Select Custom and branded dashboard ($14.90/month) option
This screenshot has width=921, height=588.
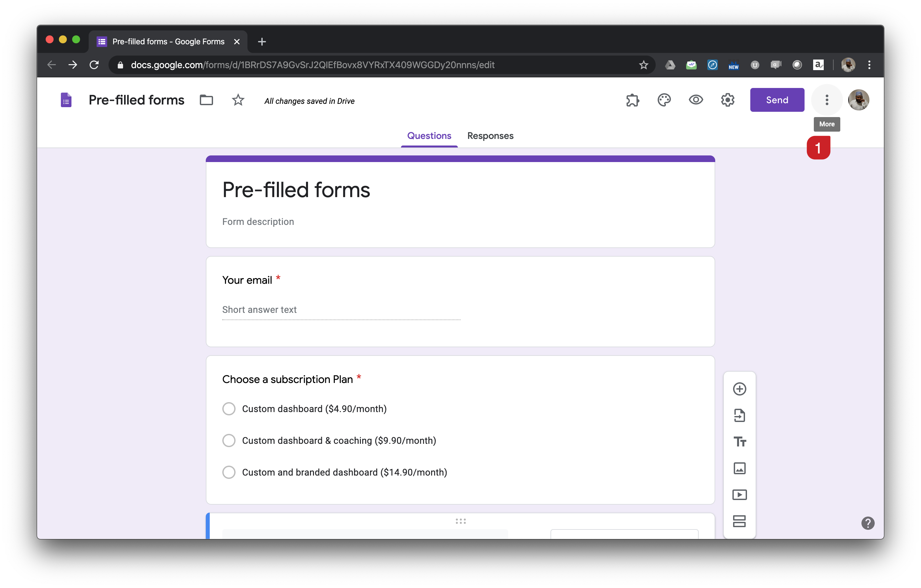click(229, 472)
